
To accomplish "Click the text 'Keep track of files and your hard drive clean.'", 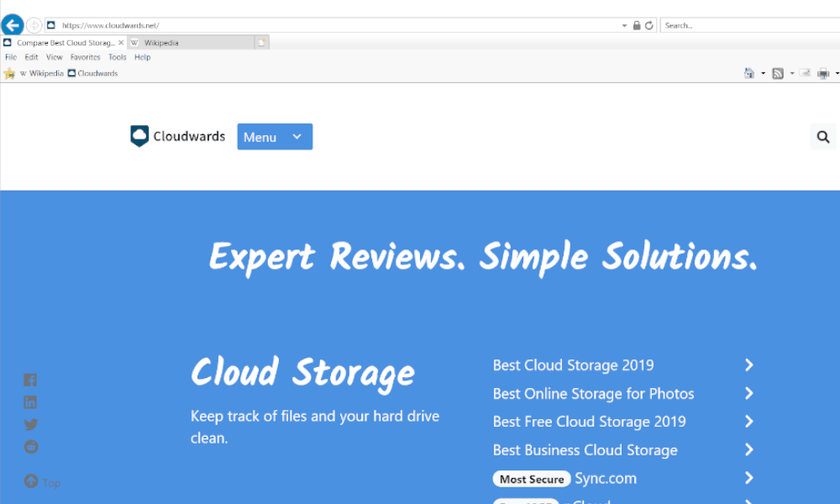I will (315, 427).
